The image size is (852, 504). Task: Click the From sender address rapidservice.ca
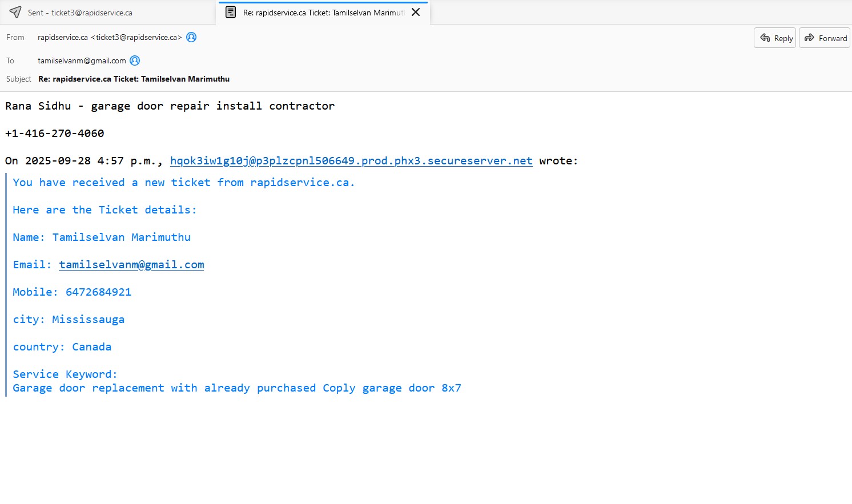(x=109, y=38)
